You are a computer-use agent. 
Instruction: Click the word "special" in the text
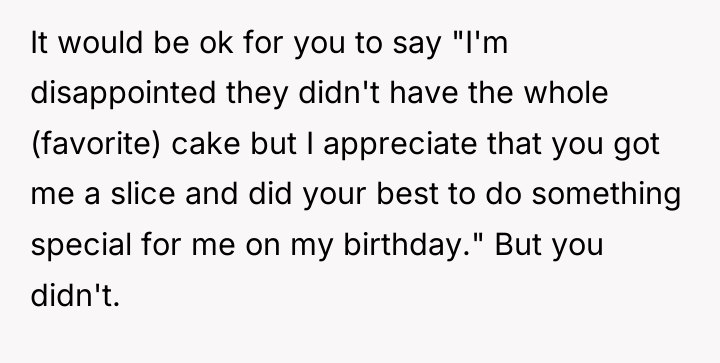point(81,245)
